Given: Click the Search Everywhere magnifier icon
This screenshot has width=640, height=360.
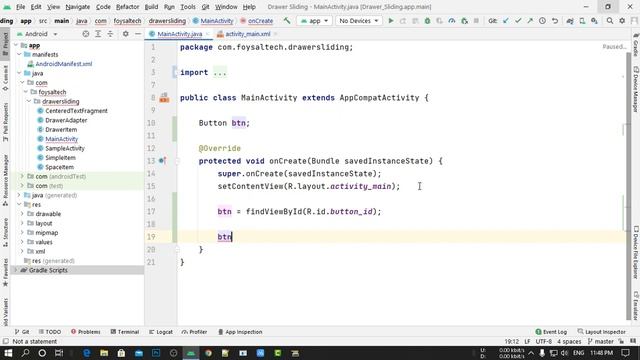Looking at the screenshot, I should click(610, 20).
